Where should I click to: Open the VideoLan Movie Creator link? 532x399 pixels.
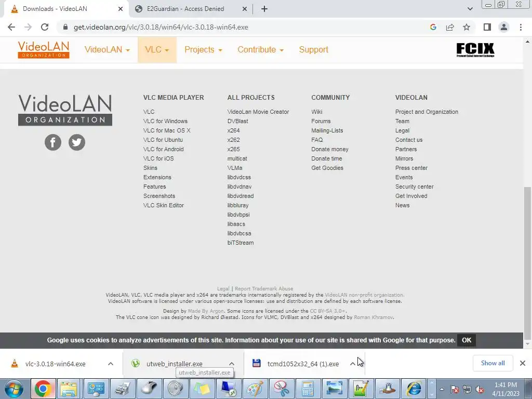pyautogui.click(x=258, y=112)
